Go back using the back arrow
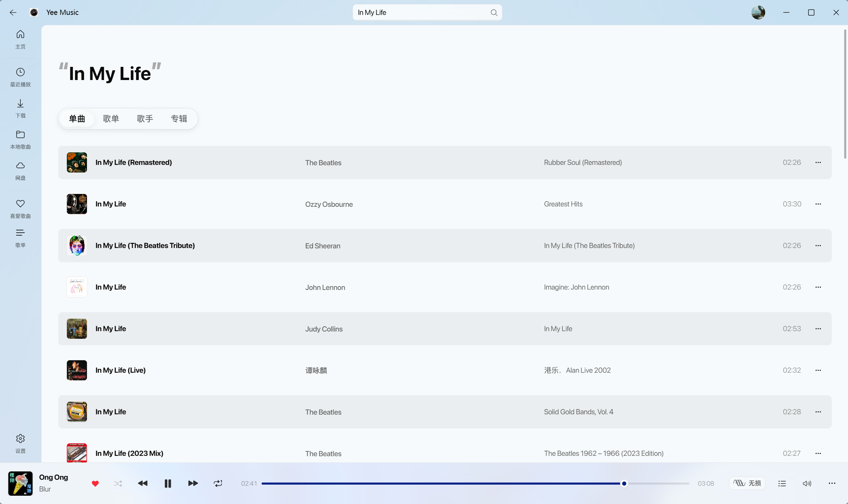Viewport: 848px width, 504px height. [13, 12]
